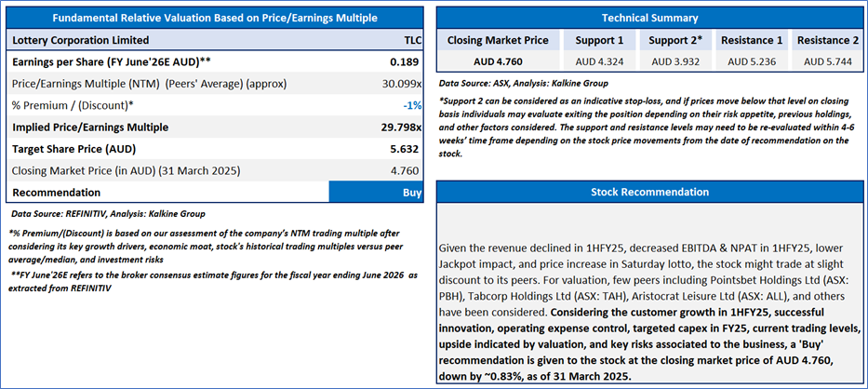Image resolution: width=868 pixels, height=389 pixels.
Task: Click the Recommendation row label
Action: click(57, 192)
